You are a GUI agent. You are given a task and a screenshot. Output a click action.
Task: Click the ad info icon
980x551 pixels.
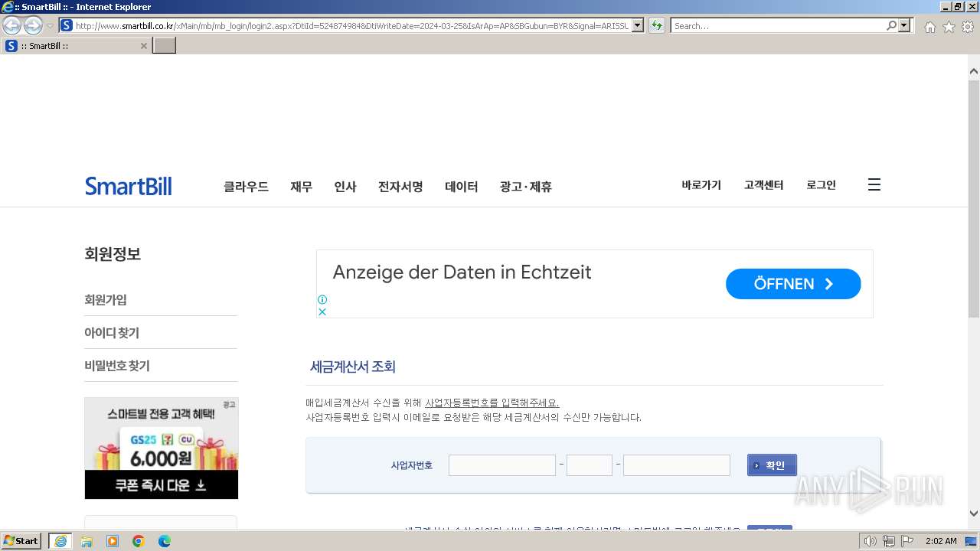pos(322,299)
